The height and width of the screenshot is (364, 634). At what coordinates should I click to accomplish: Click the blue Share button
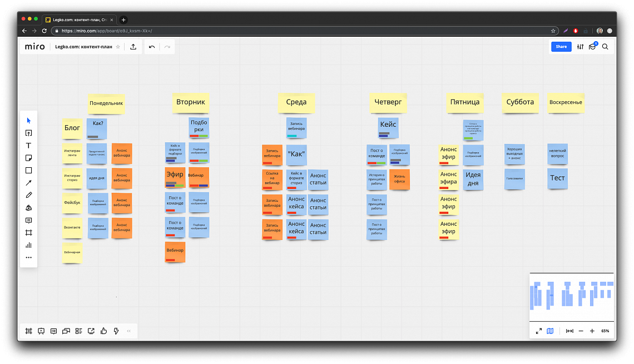(561, 47)
